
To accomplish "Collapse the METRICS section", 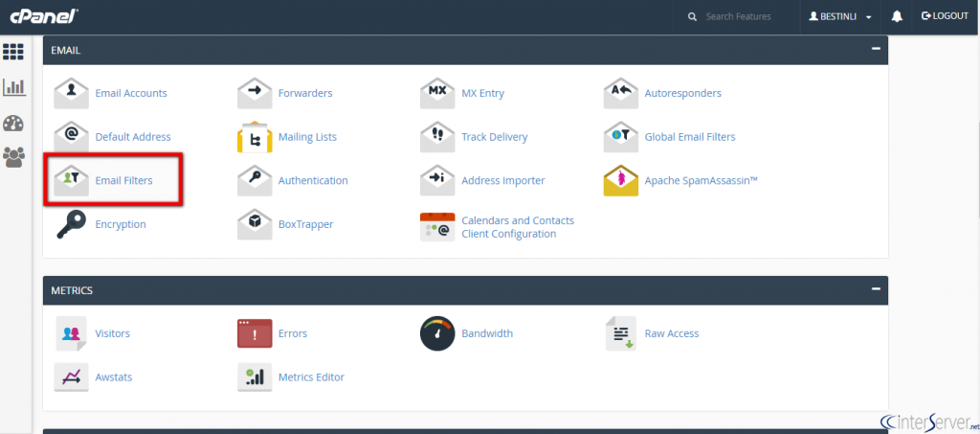I will click(x=877, y=289).
